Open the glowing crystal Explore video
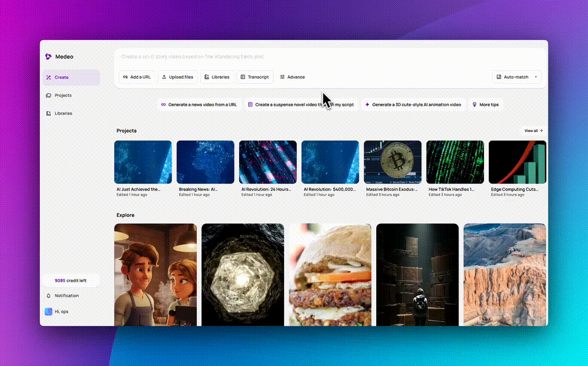 [243, 274]
